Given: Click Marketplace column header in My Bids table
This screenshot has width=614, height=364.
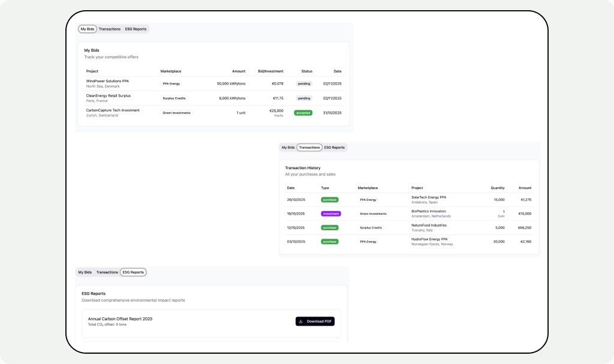Looking at the screenshot, I should pos(171,71).
